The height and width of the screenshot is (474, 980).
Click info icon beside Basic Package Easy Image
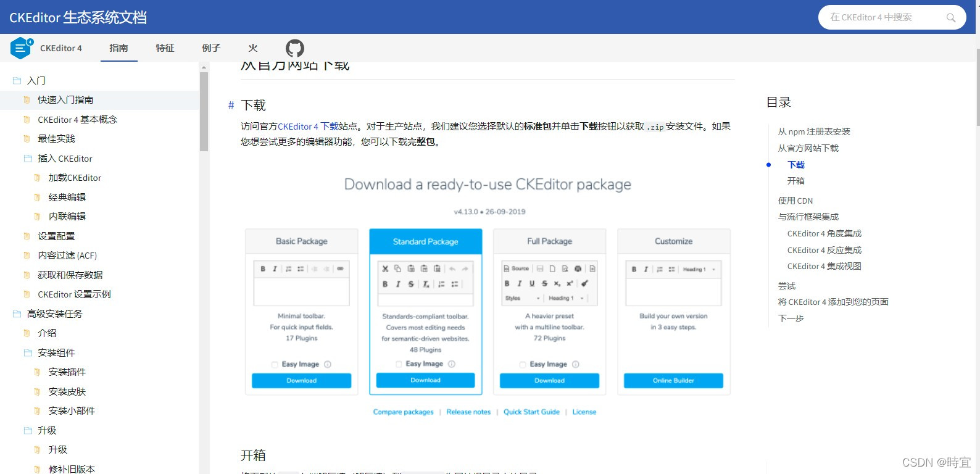pos(328,364)
